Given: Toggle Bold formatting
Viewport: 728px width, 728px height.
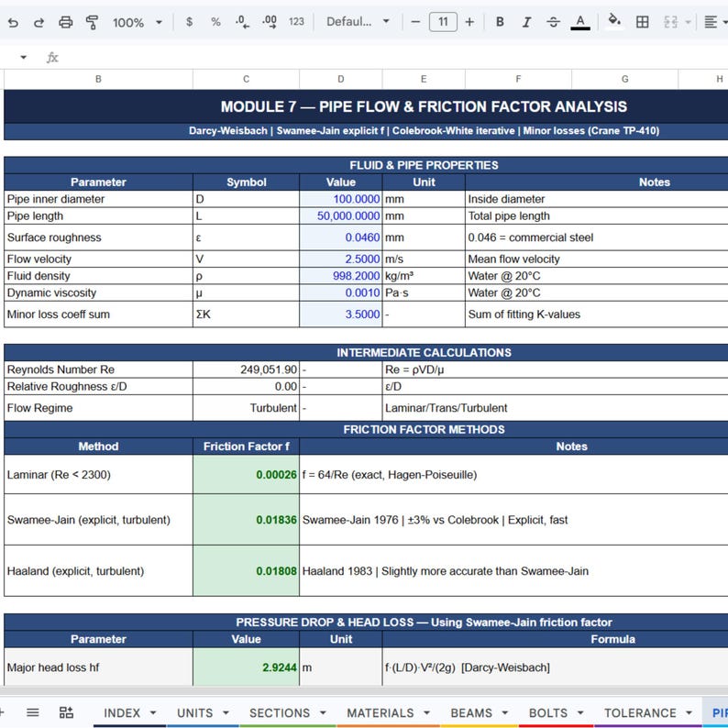Looking at the screenshot, I should click(x=500, y=22).
